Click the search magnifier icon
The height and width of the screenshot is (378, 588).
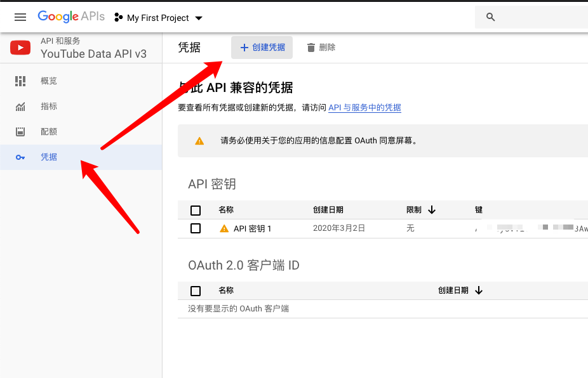[x=490, y=17]
